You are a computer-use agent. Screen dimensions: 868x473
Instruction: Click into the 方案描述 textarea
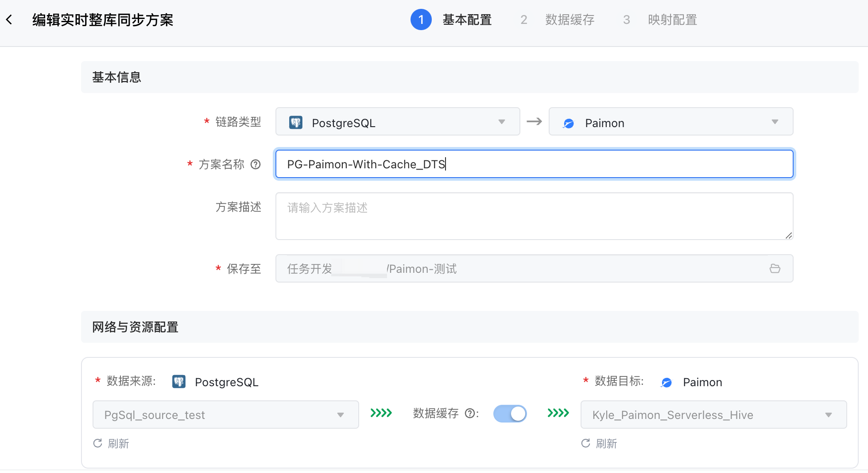[534, 216]
